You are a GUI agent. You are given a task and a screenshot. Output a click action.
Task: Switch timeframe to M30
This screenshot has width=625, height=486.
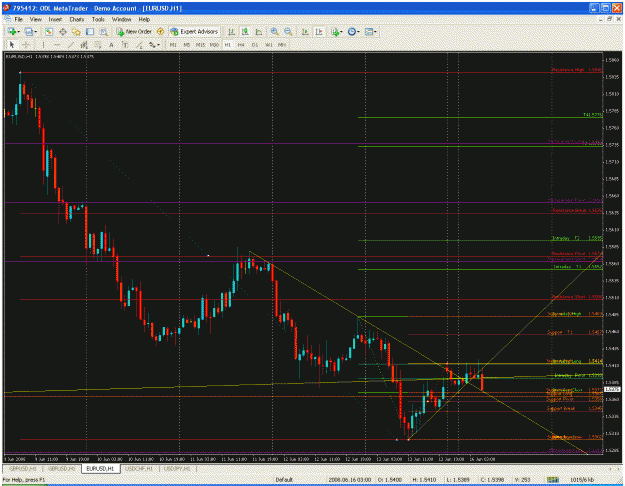click(214, 45)
